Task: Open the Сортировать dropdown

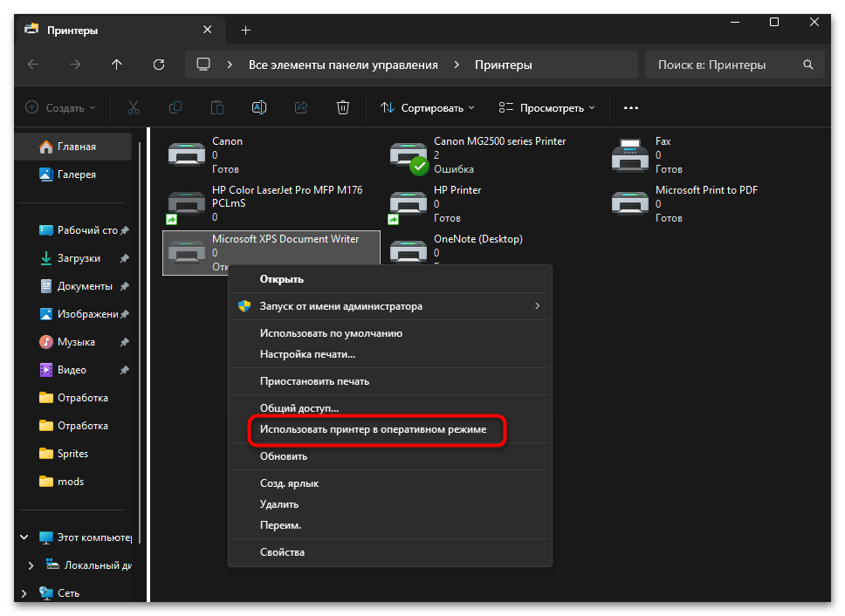Action: [x=428, y=107]
